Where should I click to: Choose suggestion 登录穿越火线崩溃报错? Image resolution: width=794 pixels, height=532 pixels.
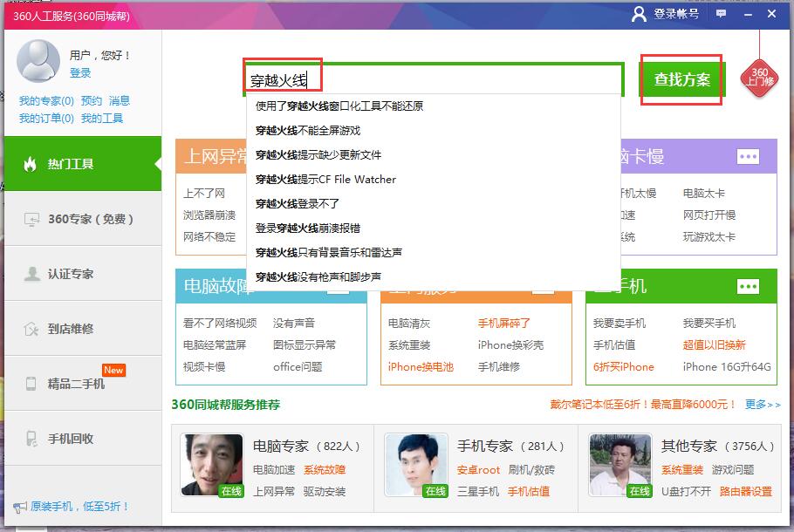pos(434,228)
